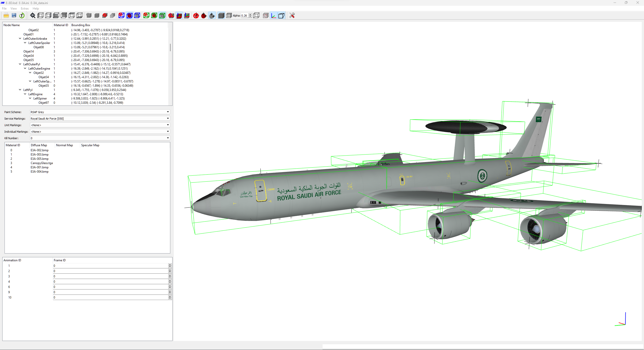The height and width of the screenshot is (350, 644).
Task: Click the grey cube with coordinate axes icon
Action: [187, 16]
